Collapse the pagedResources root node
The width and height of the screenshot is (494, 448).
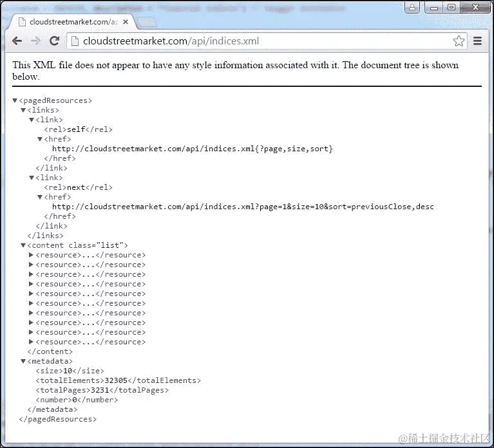point(15,100)
